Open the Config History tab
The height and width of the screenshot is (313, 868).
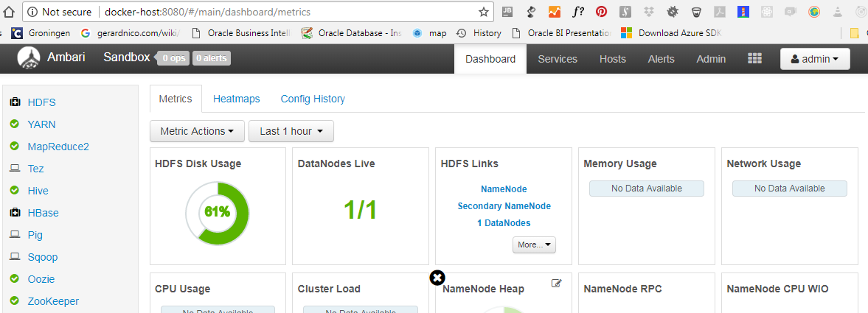pyautogui.click(x=313, y=99)
